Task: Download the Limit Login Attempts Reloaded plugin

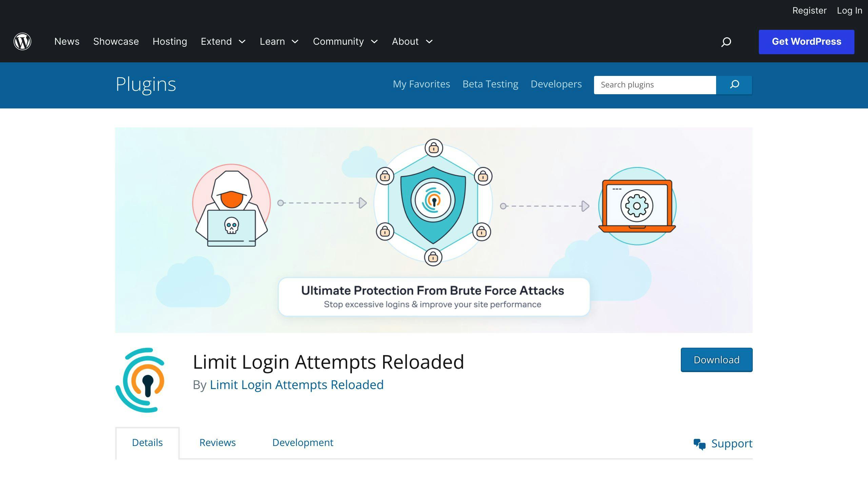Action: pos(716,359)
